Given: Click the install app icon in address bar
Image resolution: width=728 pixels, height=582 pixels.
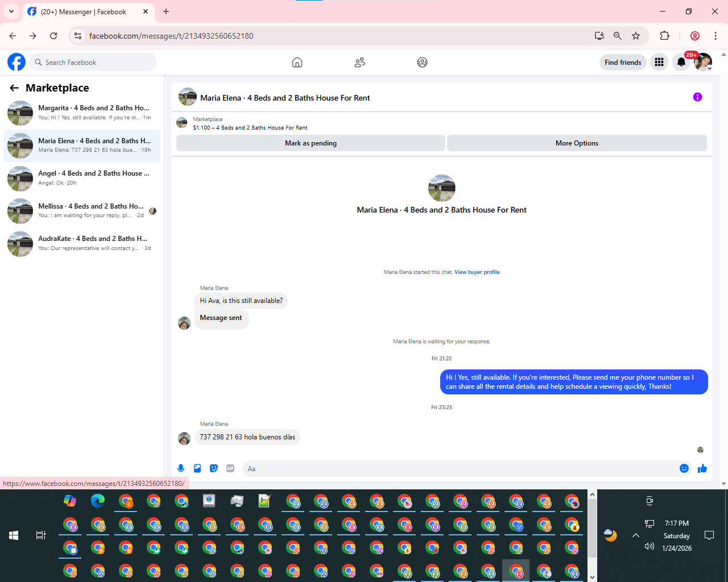Looking at the screenshot, I should click(x=599, y=36).
